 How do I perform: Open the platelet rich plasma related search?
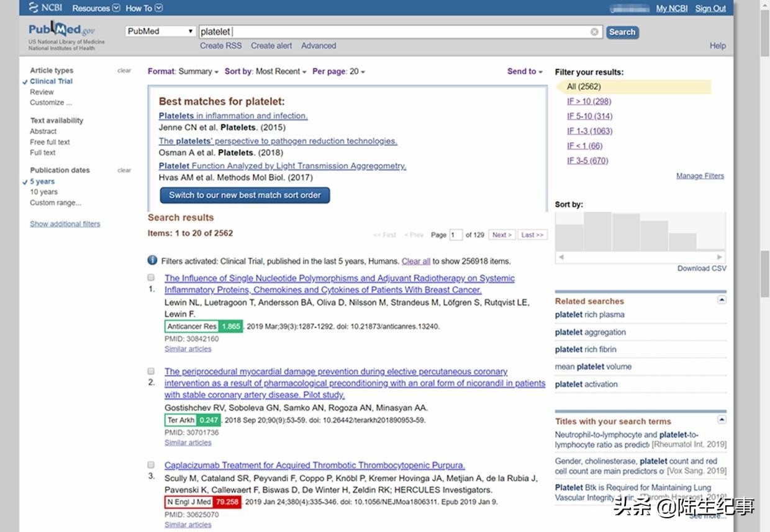pyautogui.click(x=590, y=315)
